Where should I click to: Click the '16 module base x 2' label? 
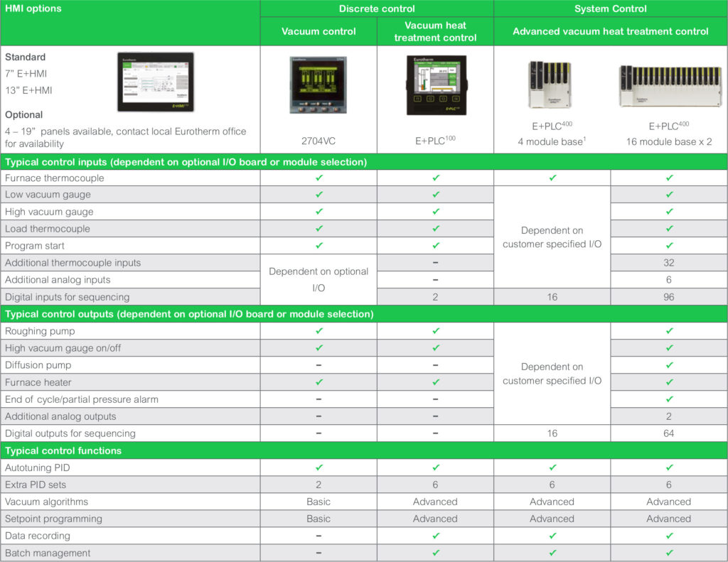(x=669, y=141)
